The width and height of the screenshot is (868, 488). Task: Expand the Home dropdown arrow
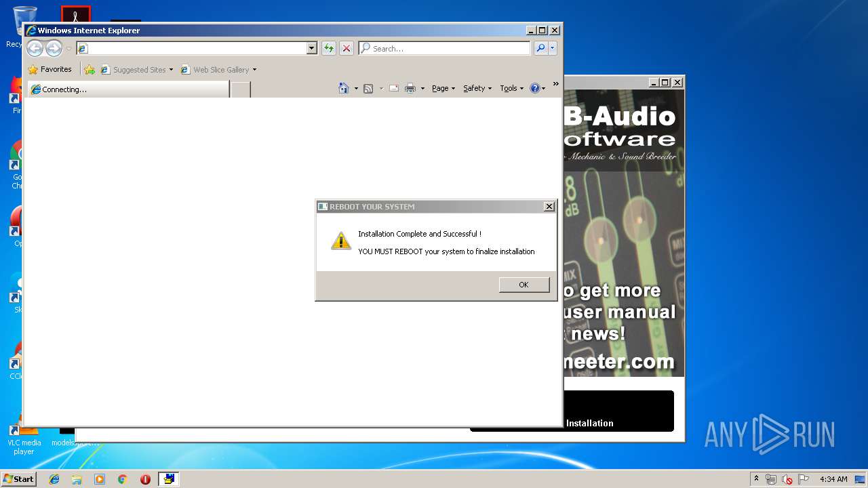click(356, 88)
